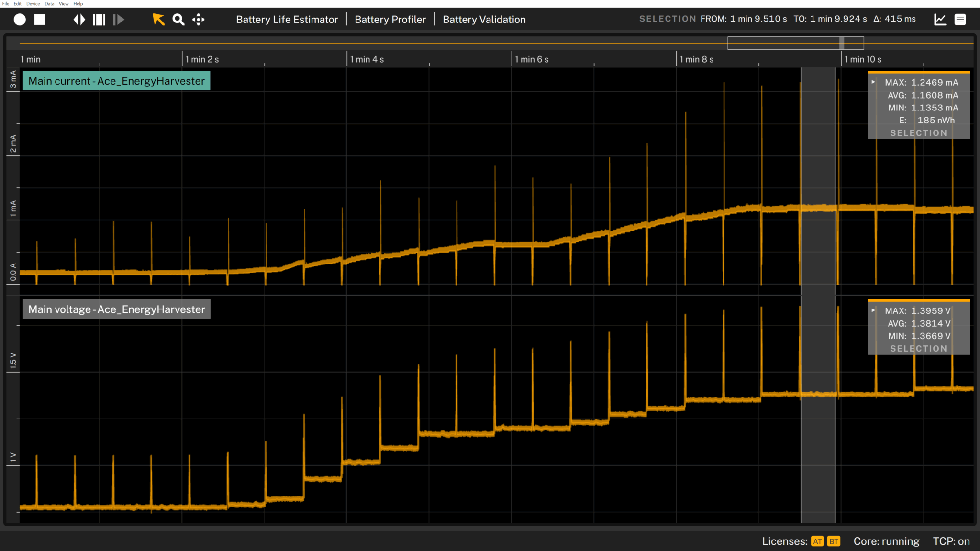Viewport: 980px width, 551px height.
Task: Toggle the graph view icon
Action: pos(940,20)
